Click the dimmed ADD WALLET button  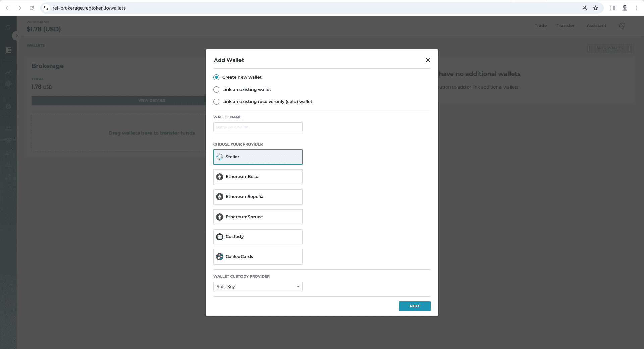(610, 48)
